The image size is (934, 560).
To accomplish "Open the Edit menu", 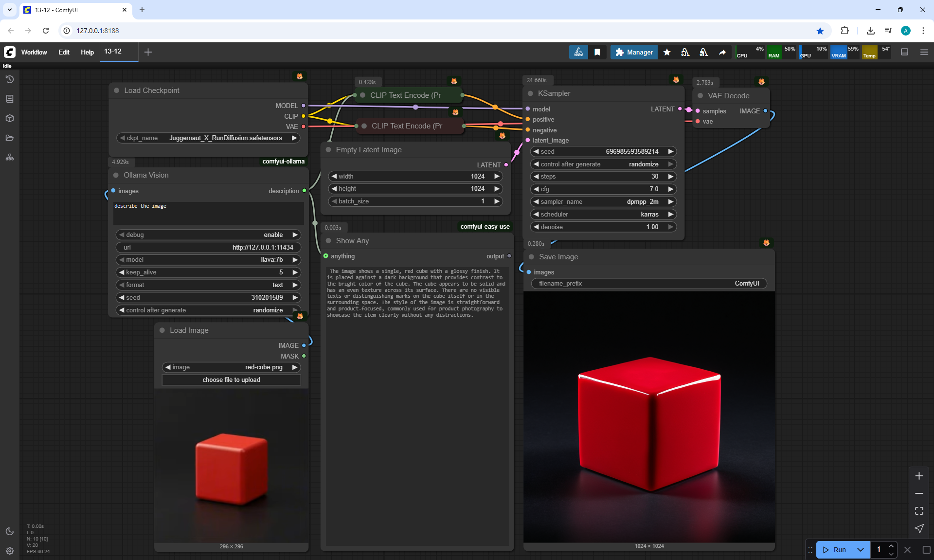I will [x=64, y=52].
